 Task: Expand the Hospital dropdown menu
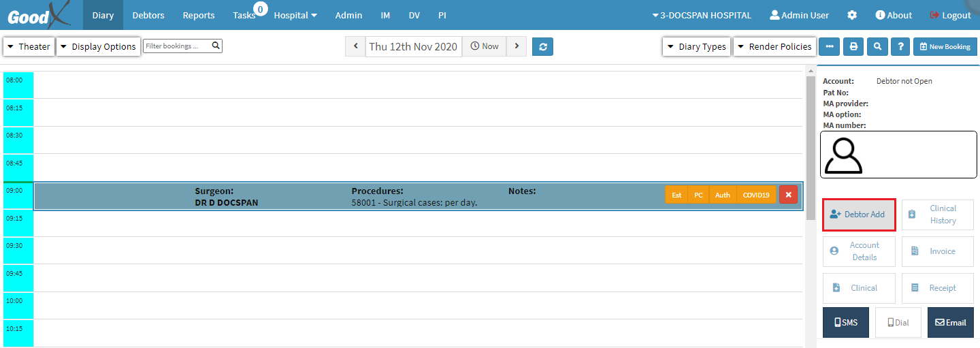tap(295, 15)
